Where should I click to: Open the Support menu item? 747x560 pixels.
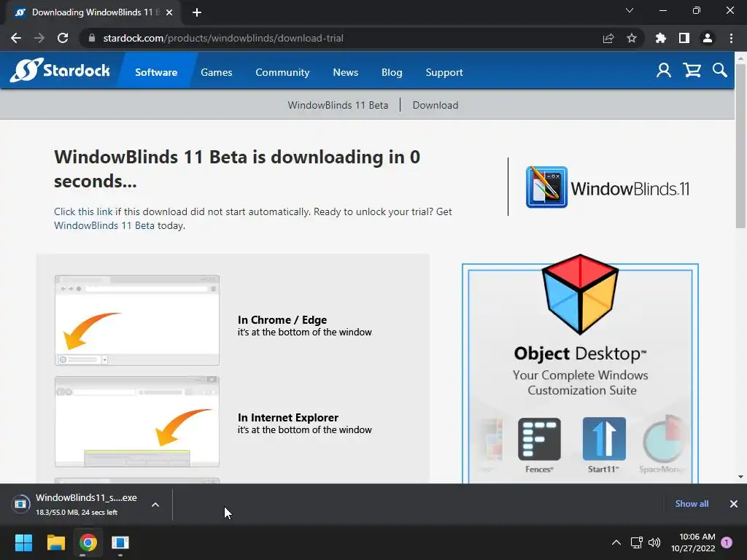(444, 72)
